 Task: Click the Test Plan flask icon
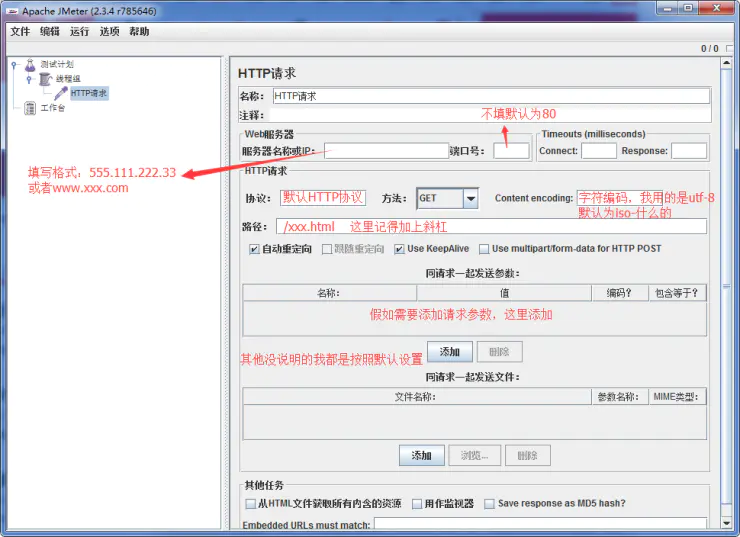tap(30, 64)
